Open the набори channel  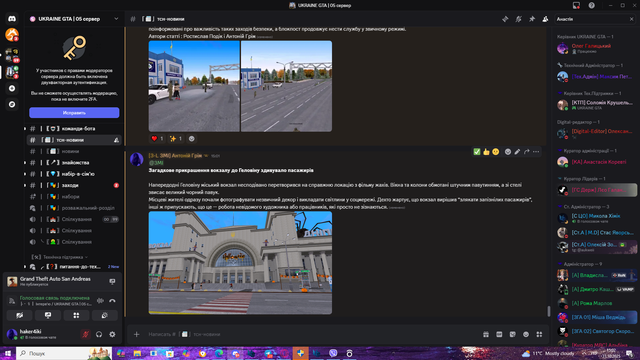(x=73, y=196)
